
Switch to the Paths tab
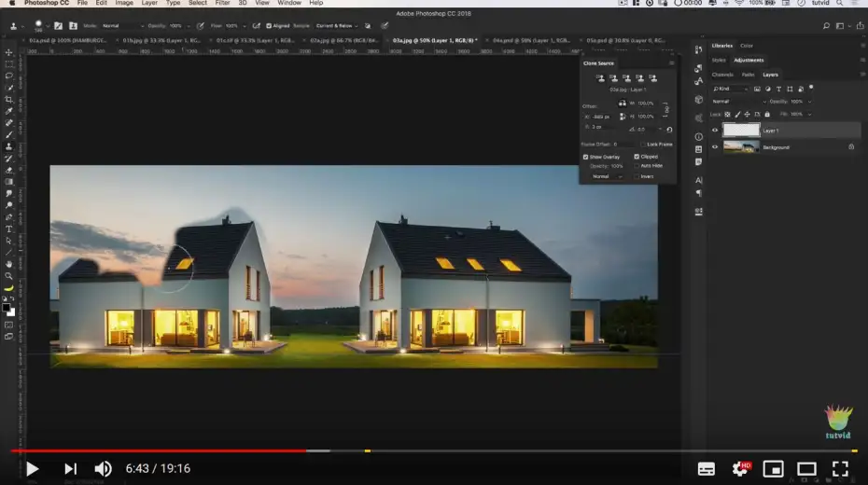click(x=748, y=75)
